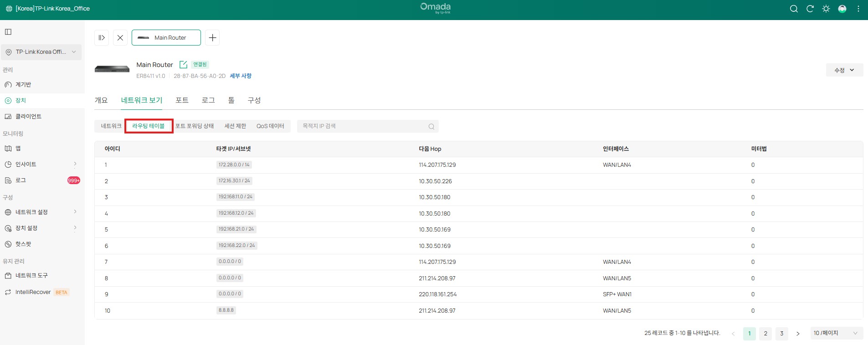Close the device tab with X icon
The height and width of the screenshot is (345, 868).
coord(120,38)
